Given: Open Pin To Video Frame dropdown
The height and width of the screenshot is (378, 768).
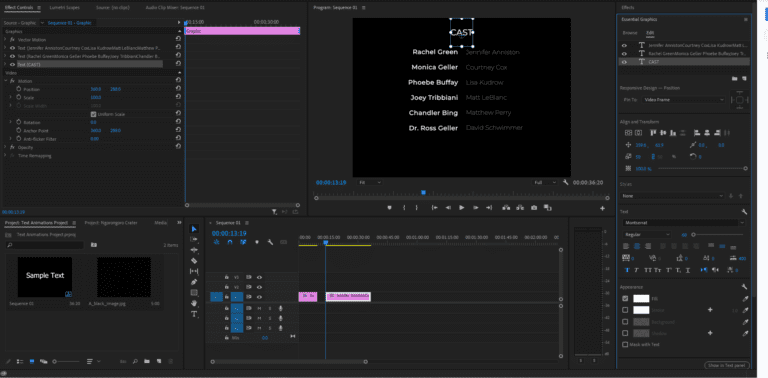Looking at the screenshot, I should coord(684,99).
